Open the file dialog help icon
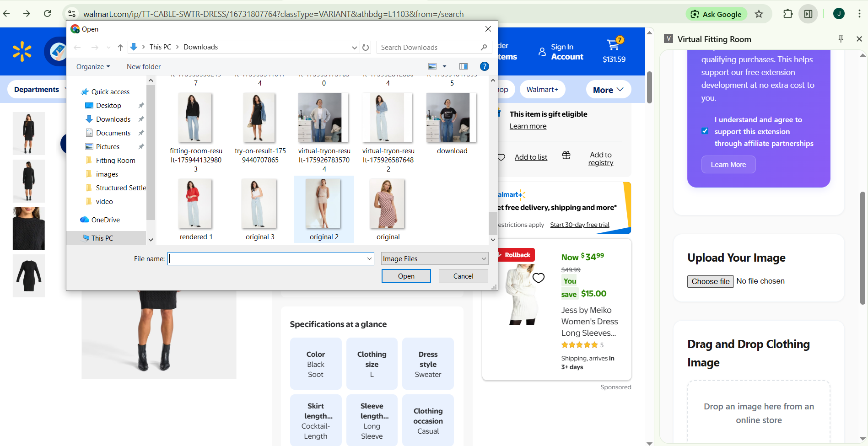 [x=484, y=66]
